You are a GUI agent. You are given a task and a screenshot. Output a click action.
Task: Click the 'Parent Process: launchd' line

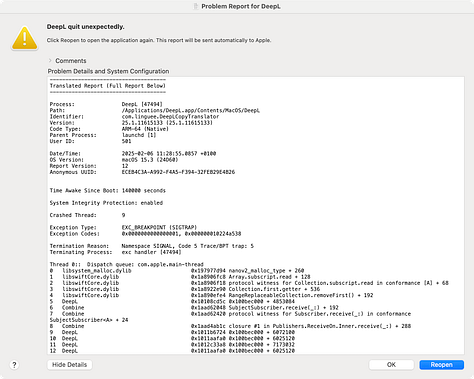pos(103,135)
